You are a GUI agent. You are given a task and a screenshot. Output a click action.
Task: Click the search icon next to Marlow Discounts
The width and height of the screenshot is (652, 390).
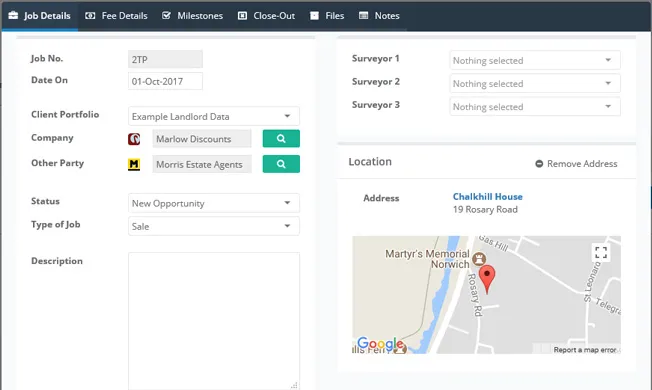coord(281,138)
